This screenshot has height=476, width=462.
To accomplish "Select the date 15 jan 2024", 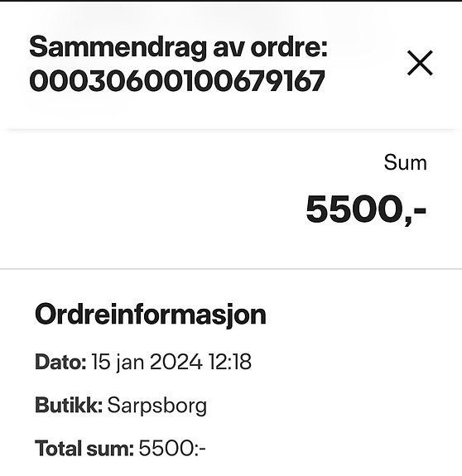I will pos(147,363).
